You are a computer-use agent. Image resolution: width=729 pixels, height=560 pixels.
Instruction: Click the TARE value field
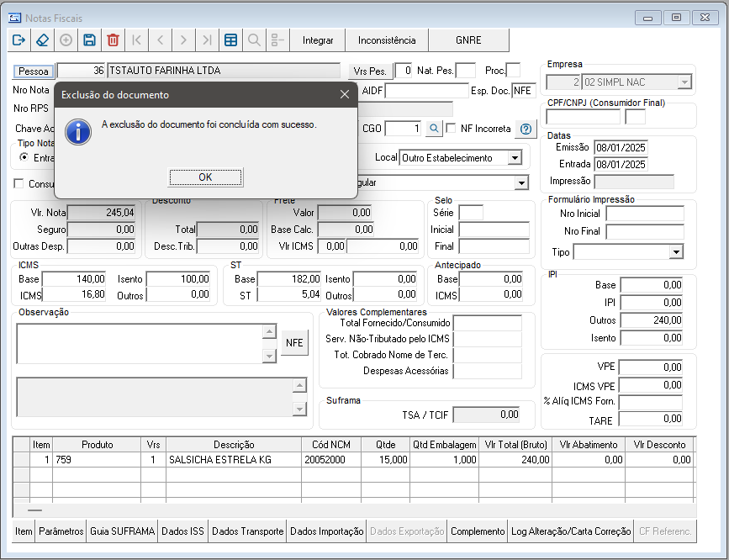coord(651,419)
